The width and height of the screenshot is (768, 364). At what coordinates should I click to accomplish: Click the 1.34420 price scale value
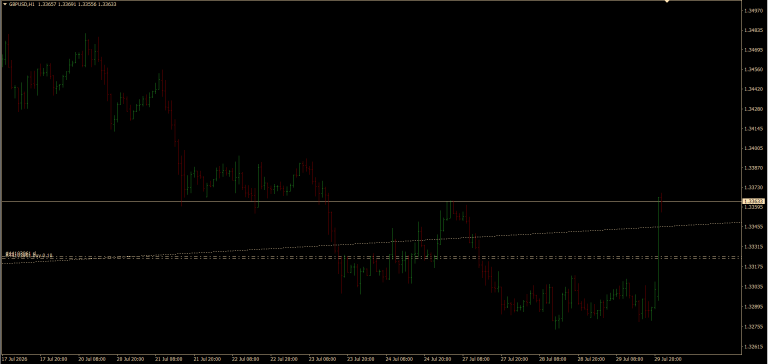click(x=754, y=89)
